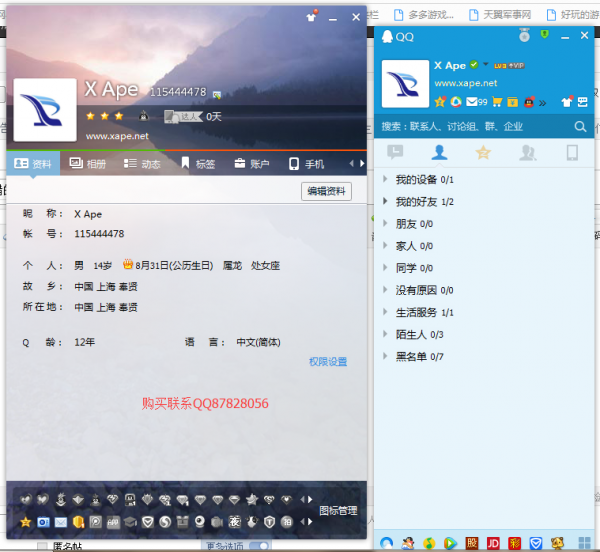Click the 夜 night icon in bottom row
Viewport: 600px width, 552px height.
(x=235, y=522)
